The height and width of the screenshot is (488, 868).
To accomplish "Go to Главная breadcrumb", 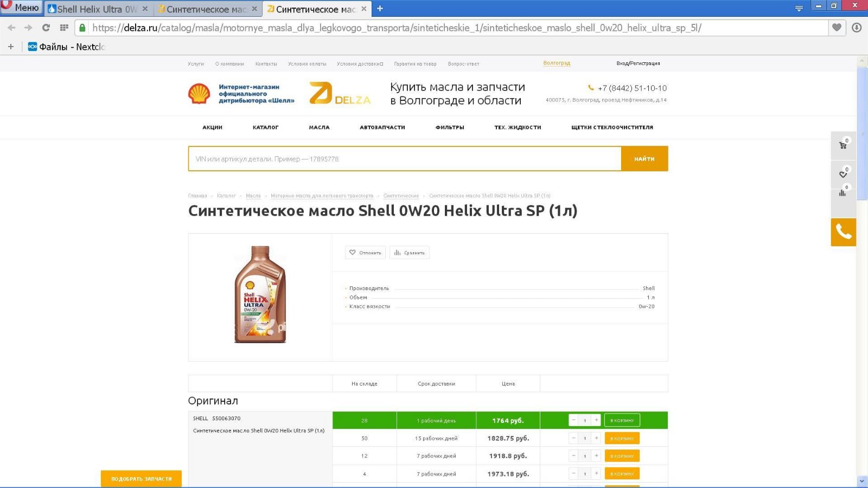I will 197,196.
